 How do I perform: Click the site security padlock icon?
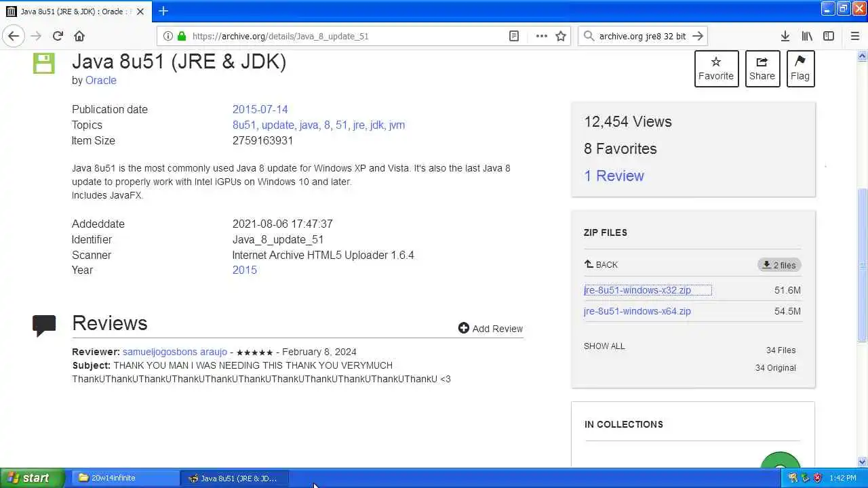coord(182,36)
